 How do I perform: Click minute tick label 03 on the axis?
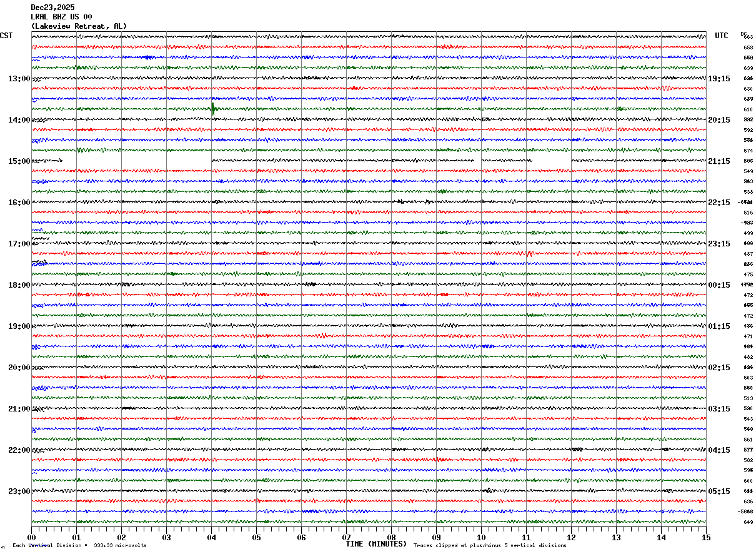coord(166,537)
